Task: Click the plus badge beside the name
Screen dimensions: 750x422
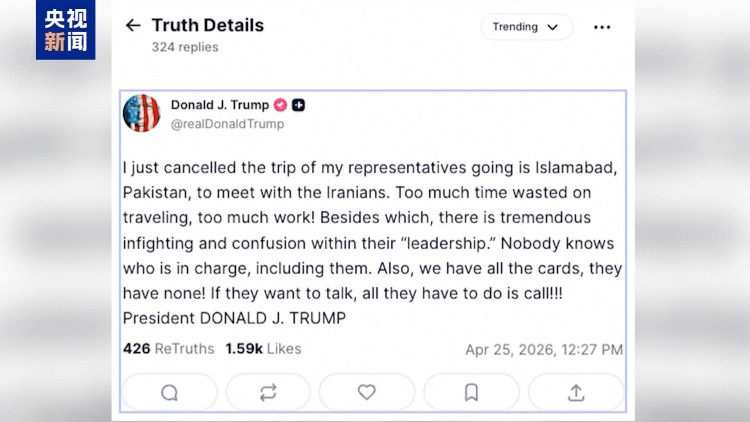Action: point(299,105)
